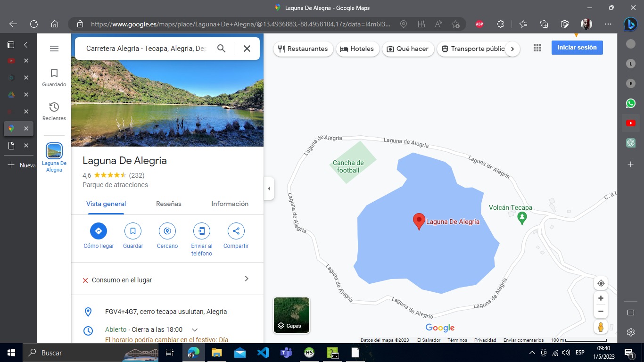
Task: Save the place with the Guardar icon
Action: click(x=133, y=231)
